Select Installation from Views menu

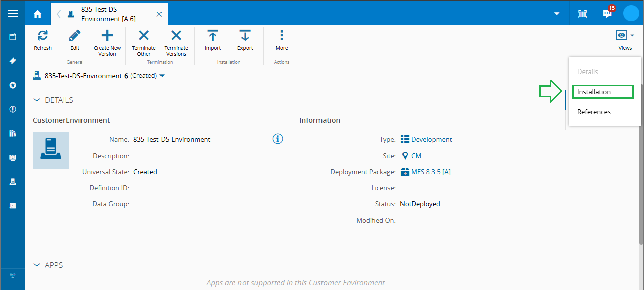coord(594,92)
